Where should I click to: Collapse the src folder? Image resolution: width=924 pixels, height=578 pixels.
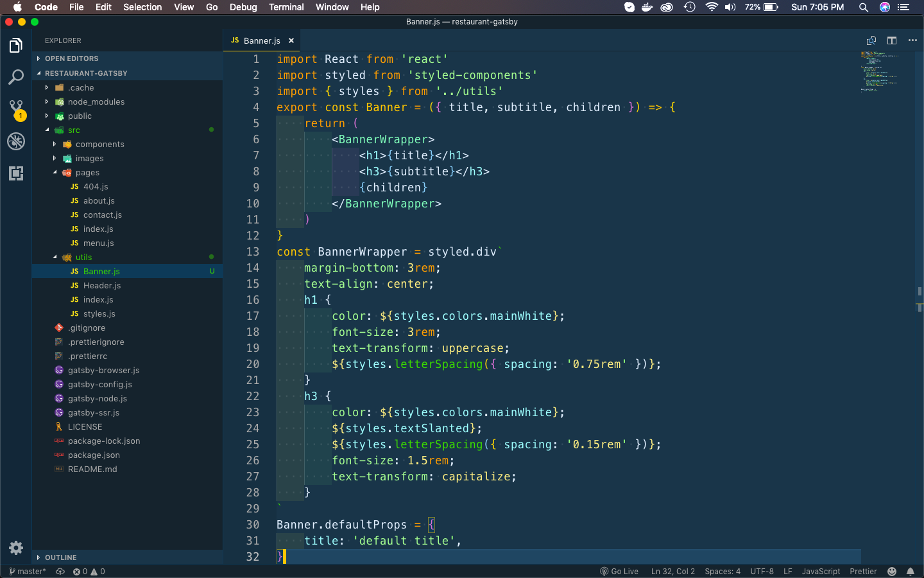tap(127, 130)
